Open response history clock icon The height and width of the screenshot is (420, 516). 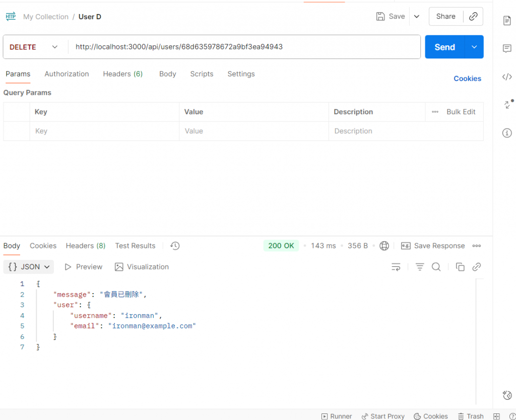tap(175, 246)
